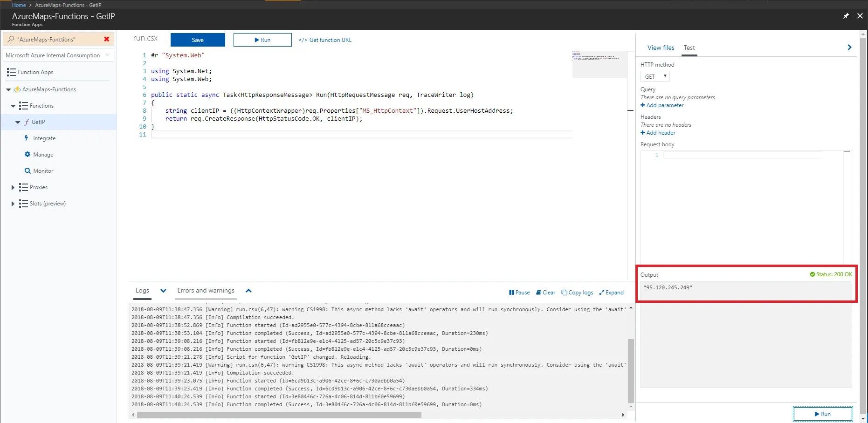Viewport: 868px width, 423px height.
Task: Click the search magnifier icon in filter box
Action: 11,39
